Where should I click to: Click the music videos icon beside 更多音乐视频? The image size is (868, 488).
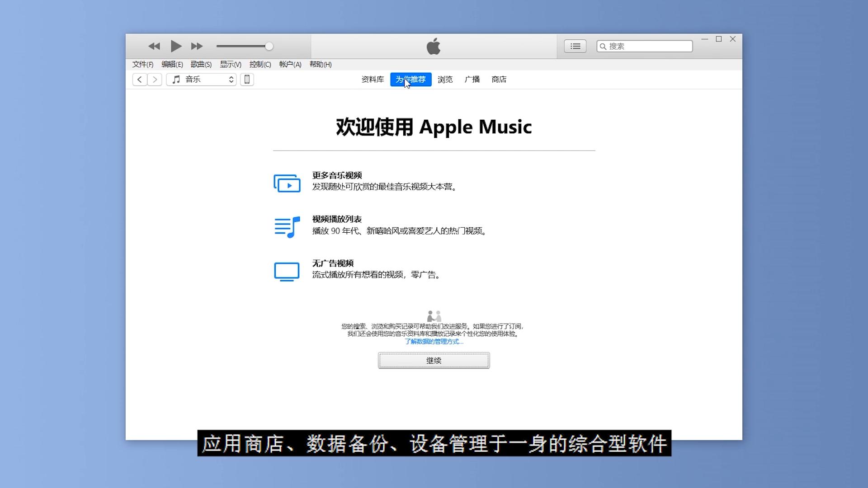tap(287, 183)
